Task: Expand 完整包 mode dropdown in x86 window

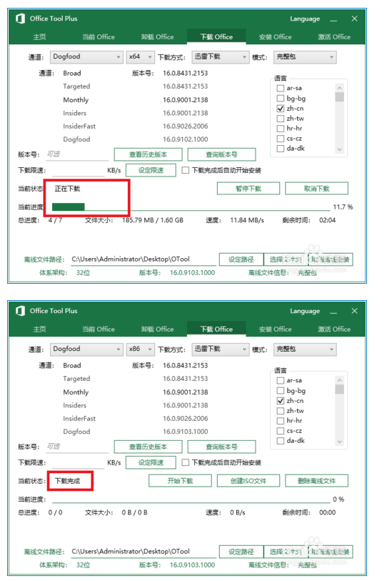Action: pyautogui.click(x=305, y=349)
